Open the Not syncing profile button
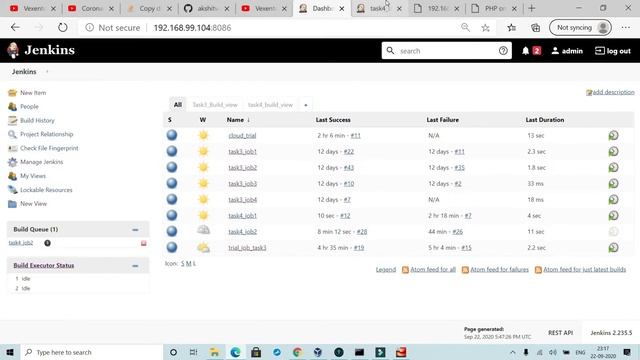The width and height of the screenshot is (640, 360). pyautogui.click(x=580, y=28)
